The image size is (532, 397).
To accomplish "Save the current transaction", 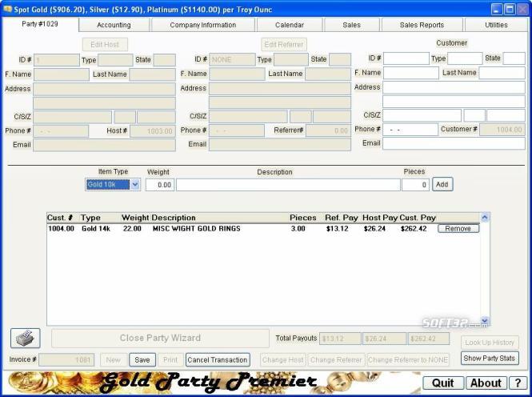I will click(x=142, y=359).
